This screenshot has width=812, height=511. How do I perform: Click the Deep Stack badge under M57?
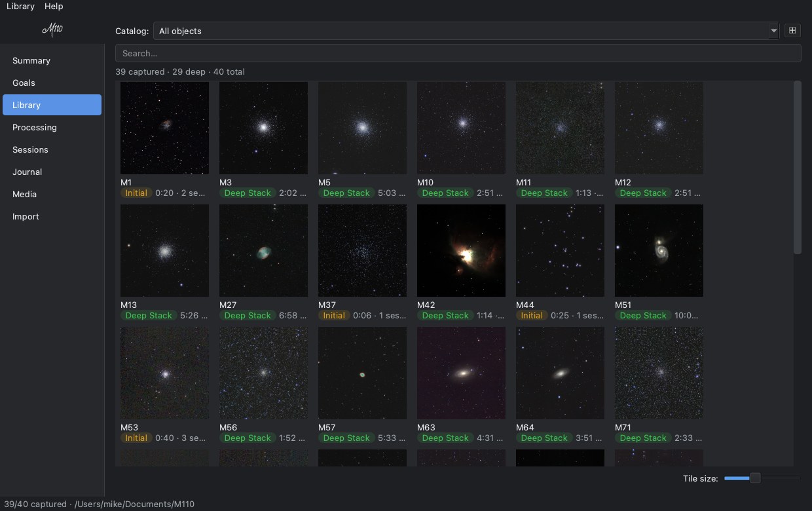pyautogui.click(x=346, y=438)
